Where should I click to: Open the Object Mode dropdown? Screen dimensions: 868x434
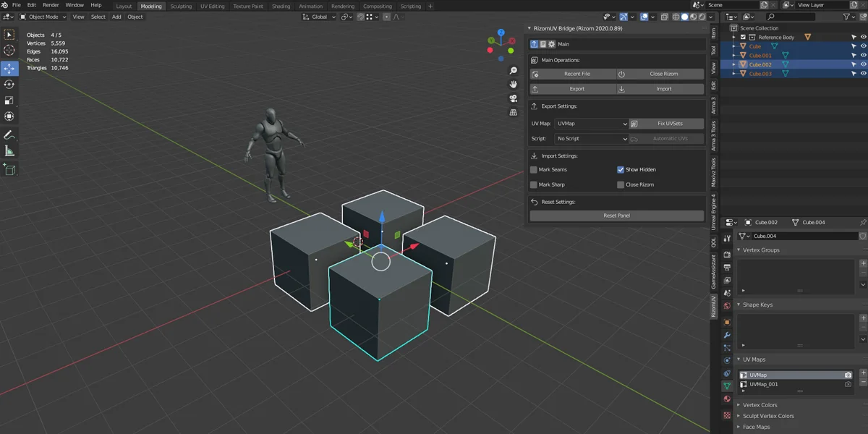(x=43, y=17)
